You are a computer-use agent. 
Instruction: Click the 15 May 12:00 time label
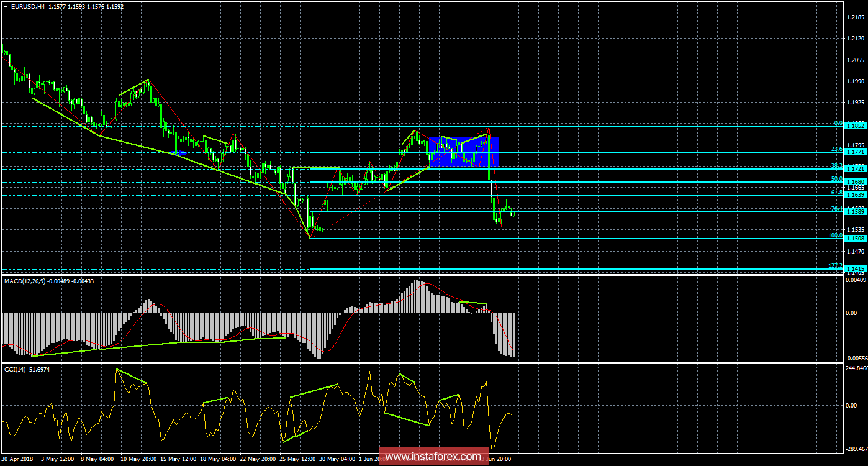(177, 460)
